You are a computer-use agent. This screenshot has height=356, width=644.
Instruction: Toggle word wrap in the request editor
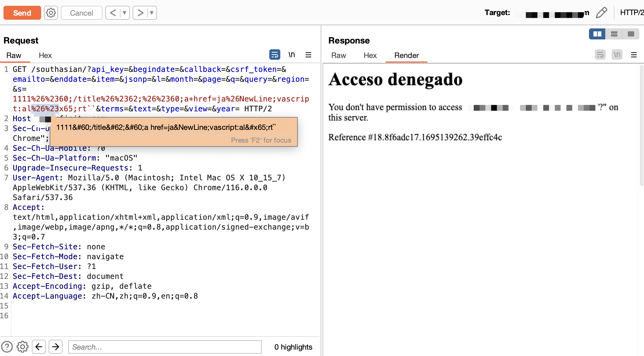pos(275,55)
